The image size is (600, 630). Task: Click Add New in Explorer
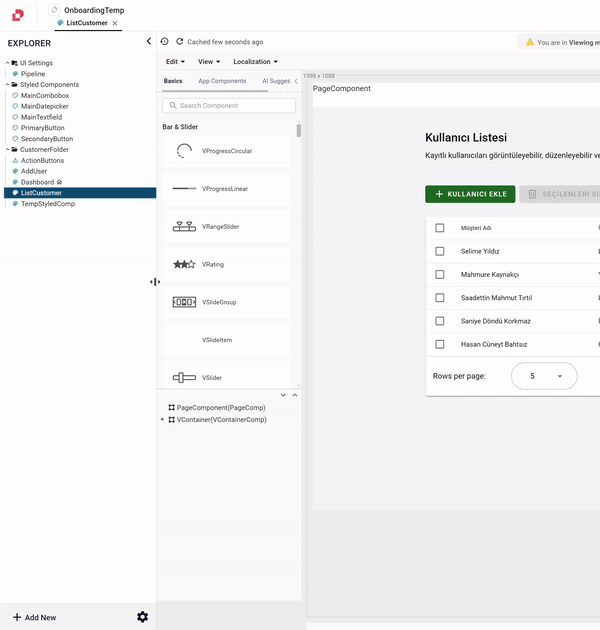[x=34, y=618]
